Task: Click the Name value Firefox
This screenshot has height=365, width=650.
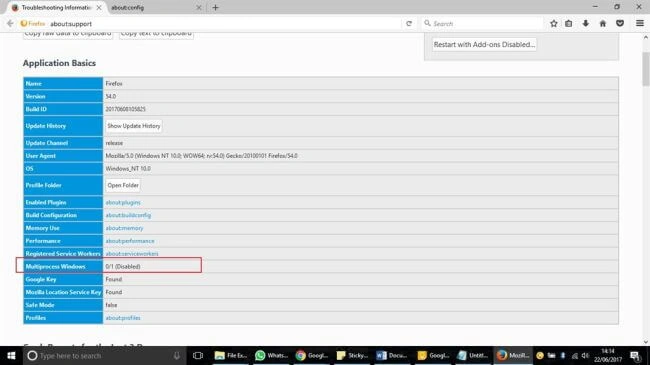Action: pyautogui.click(x=114, y=83)
